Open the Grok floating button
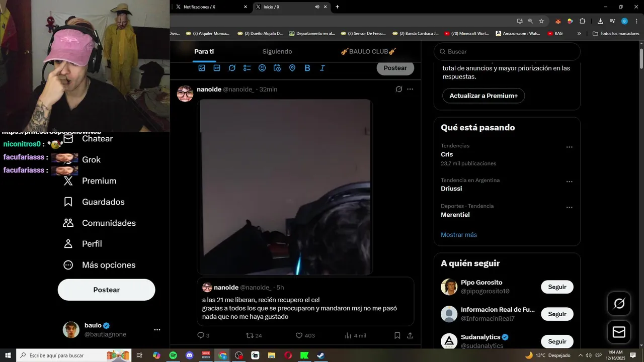Screen dimensions: 644x362 pyautogui.click(x=619, y=304)
